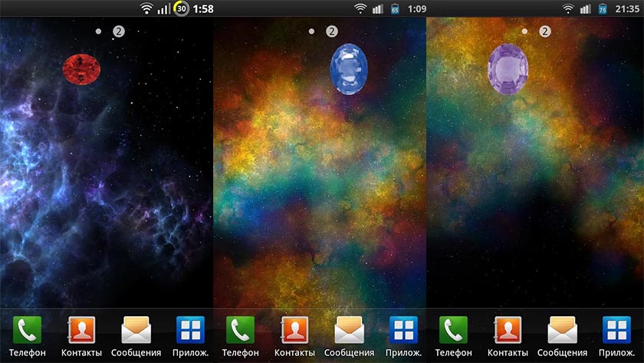Tap Контакты in the blue gem screen
644x363 pixels.
(294, 330)
